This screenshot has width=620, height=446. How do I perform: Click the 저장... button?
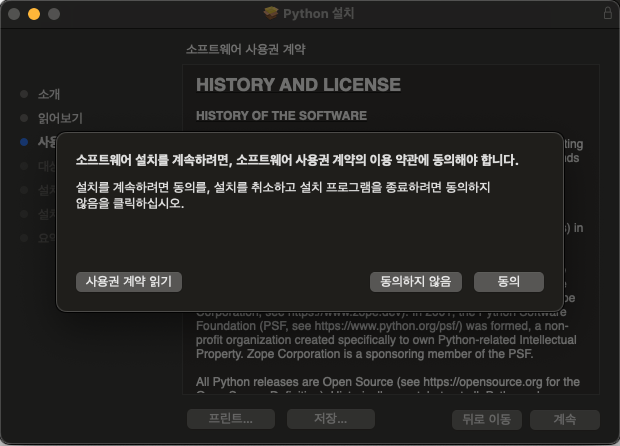pos(331,419)
